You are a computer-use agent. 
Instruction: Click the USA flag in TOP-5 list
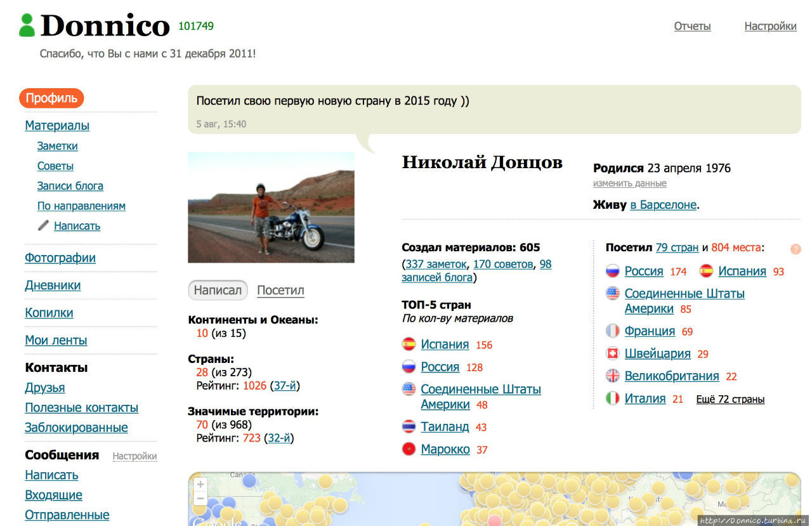(409, 389)
